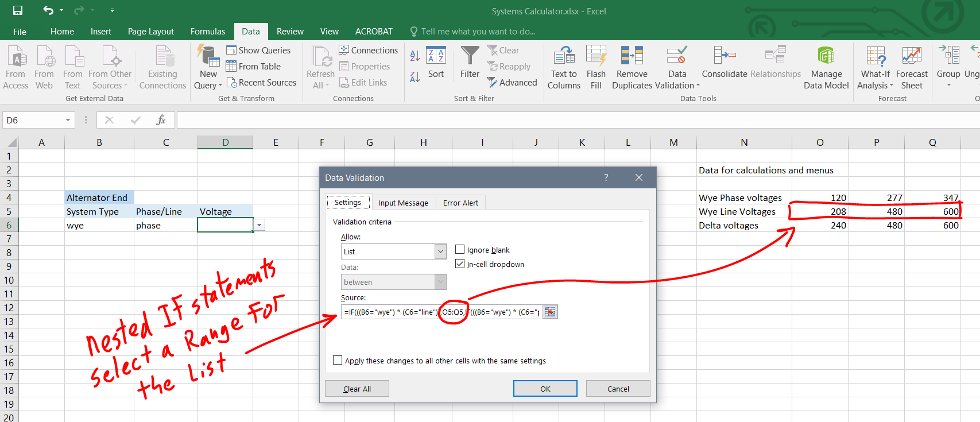Select cell 'Wye Line Voltages'
The width and height of the screenshot is (980, 422).
click(744, 211)
